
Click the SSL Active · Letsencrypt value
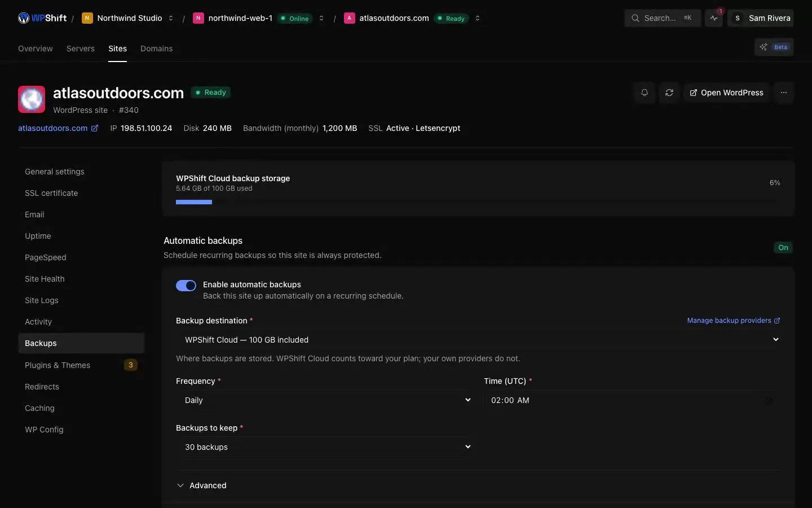423,128
